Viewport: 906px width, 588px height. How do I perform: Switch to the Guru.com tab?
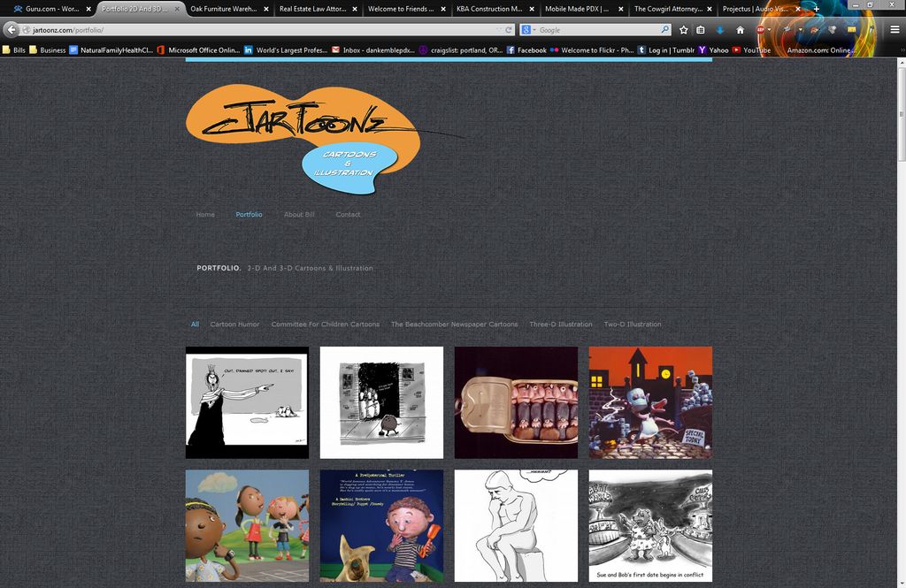pyautogui.click(x=49, y=8)
